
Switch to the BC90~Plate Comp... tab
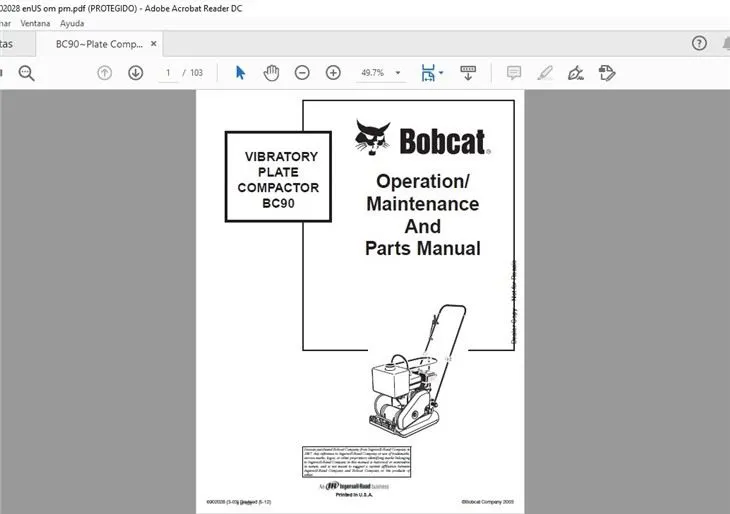[99, 44]
